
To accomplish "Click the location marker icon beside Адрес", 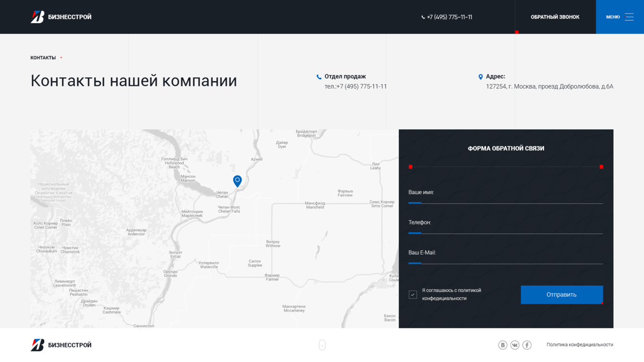I will click(481, 77).
